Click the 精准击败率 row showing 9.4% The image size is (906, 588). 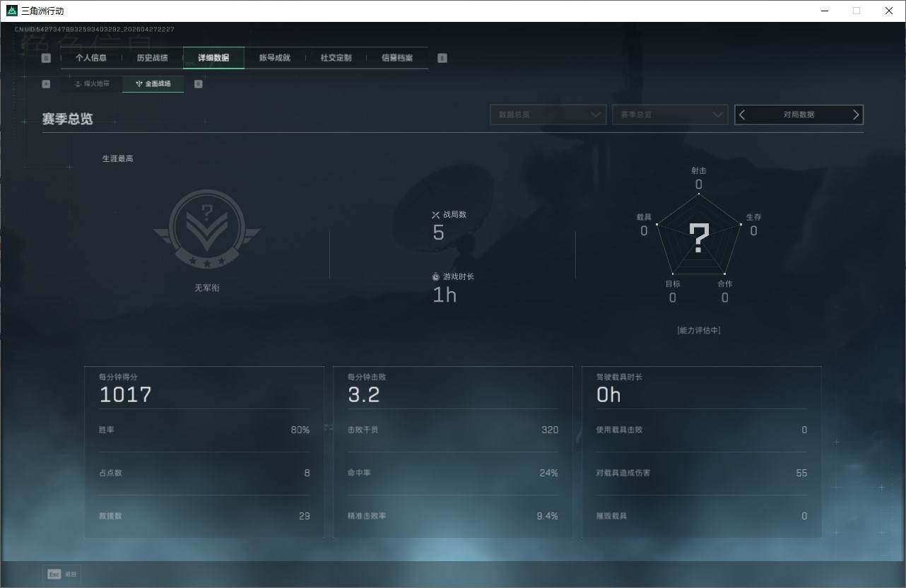(x=453, y=516)
